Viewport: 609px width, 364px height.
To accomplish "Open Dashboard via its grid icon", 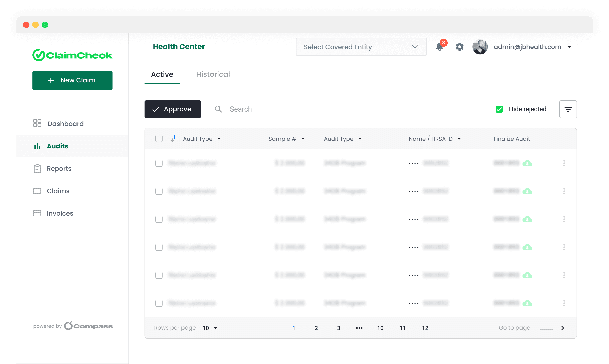I will click(37, 123).
